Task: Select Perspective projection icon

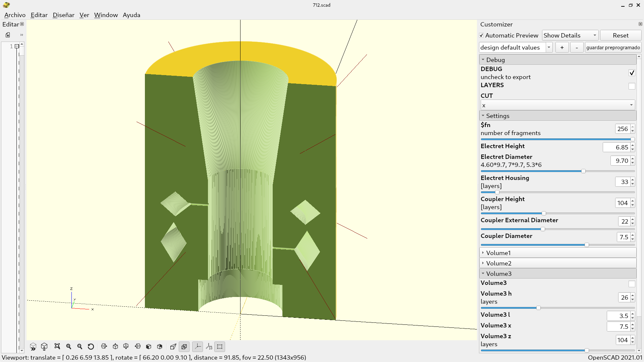Action: (x=173, y=347)
